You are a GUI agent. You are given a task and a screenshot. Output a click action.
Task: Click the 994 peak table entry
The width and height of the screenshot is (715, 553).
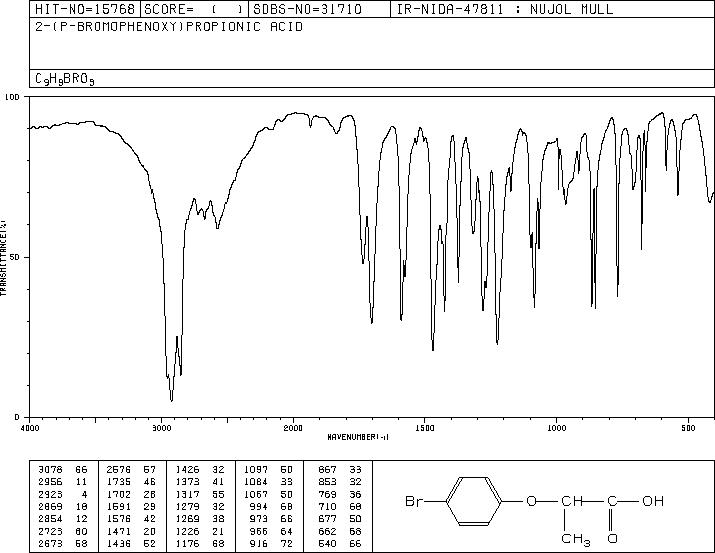point(259,506)
